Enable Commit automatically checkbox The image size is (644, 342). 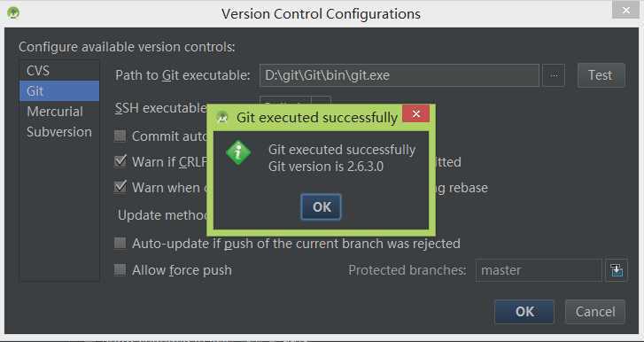pos(120,136)
